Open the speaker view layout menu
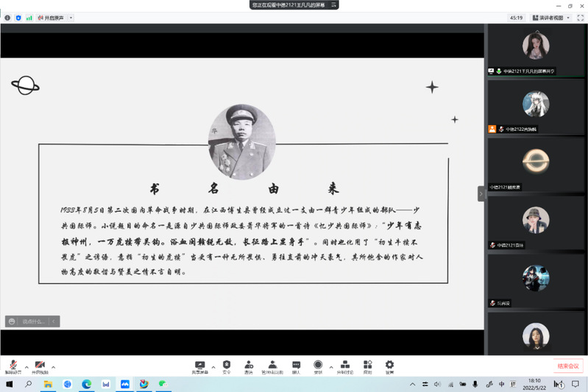 coord(551,18)
